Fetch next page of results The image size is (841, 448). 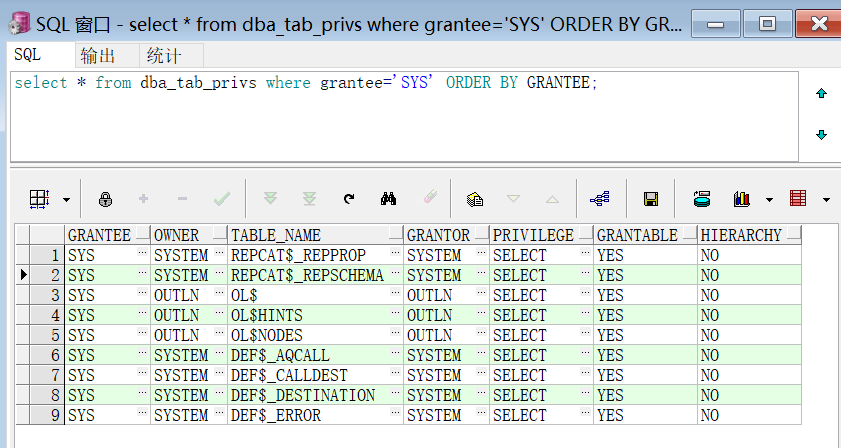(270, 199)
